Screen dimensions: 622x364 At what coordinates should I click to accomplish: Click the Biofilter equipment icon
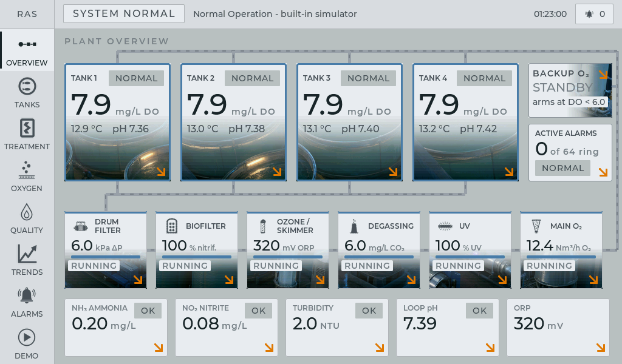(x=171, y=226)
